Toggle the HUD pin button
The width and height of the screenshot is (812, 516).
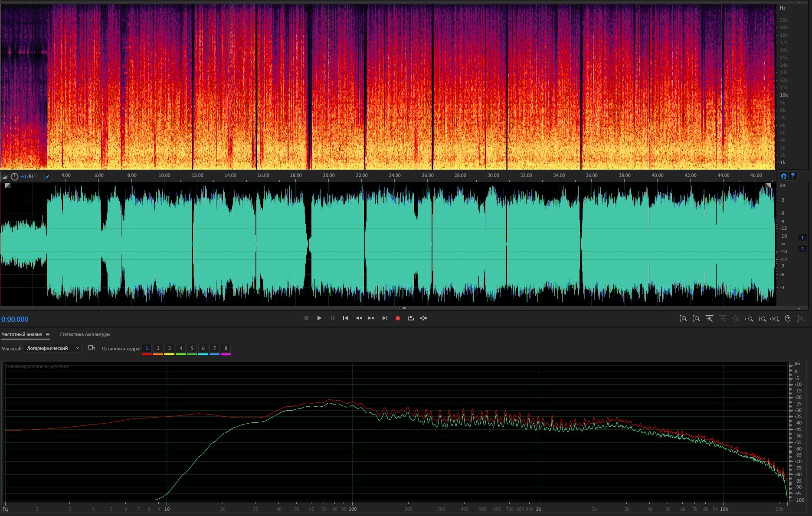click(47, 176)
